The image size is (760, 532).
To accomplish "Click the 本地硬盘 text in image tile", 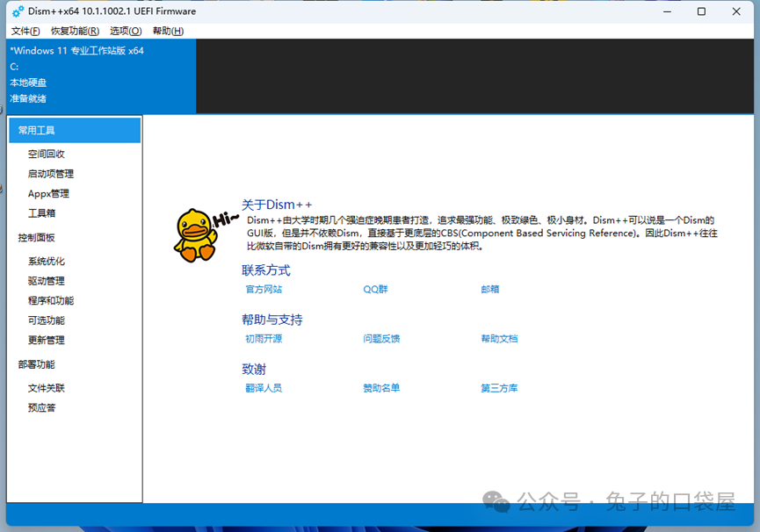I will [x=28, y=83].
